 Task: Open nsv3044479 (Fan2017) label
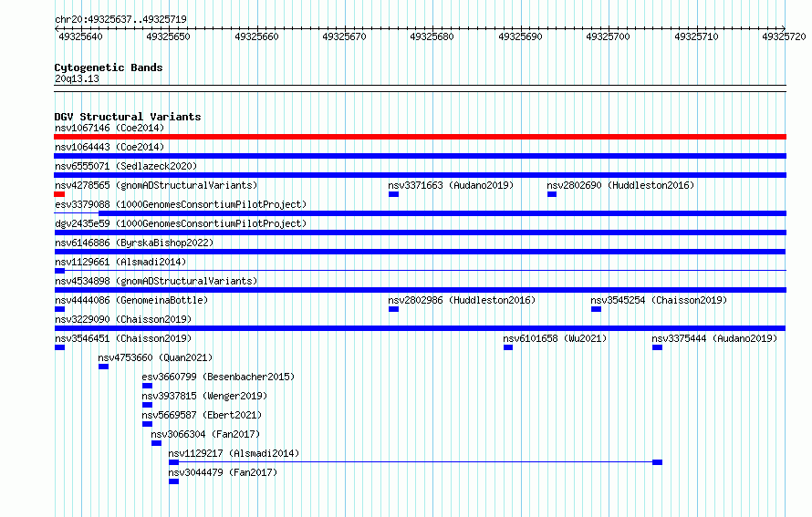coord(223,472)
